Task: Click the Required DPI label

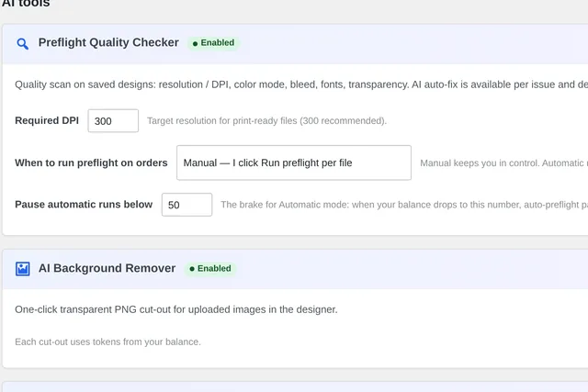Action: [47, 120]
